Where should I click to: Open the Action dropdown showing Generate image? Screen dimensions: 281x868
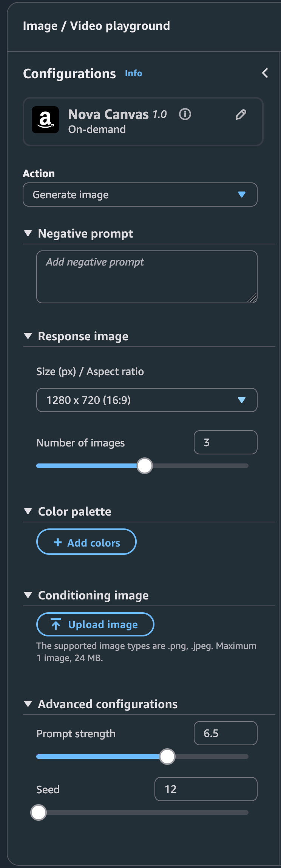(140, 195)
